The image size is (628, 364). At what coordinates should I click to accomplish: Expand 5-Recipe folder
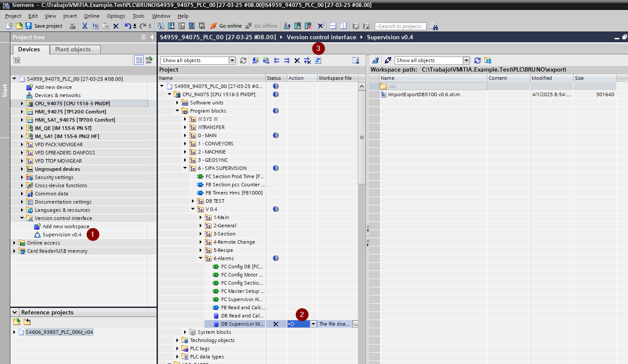click(x=201, y=250)
